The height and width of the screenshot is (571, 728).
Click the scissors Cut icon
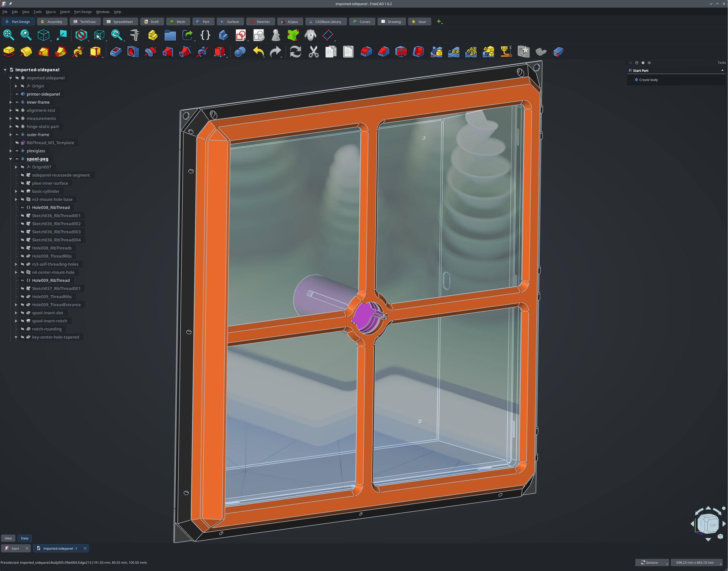[313, 52]
